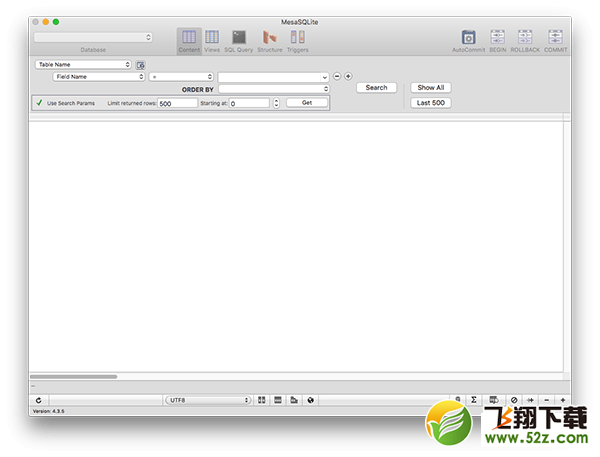Click the Starting at field
600x457 pixels.
click(249, 103)
